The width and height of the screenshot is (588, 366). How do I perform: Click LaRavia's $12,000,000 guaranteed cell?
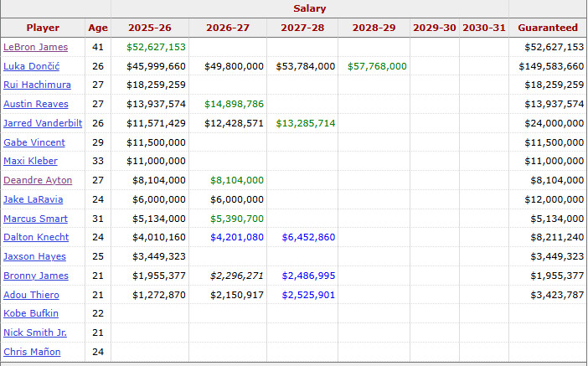point(554,199)
